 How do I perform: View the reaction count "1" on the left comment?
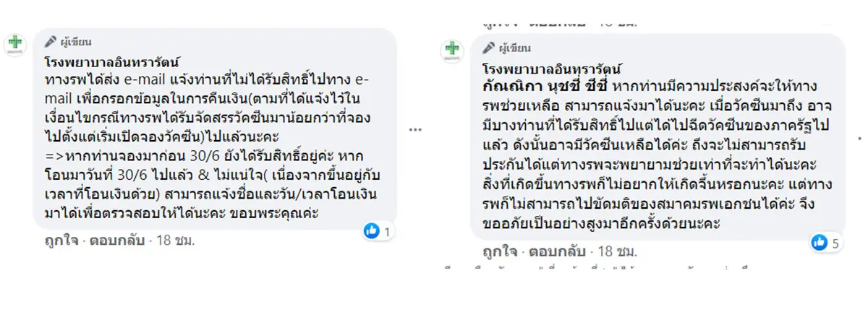click(387, 232)
